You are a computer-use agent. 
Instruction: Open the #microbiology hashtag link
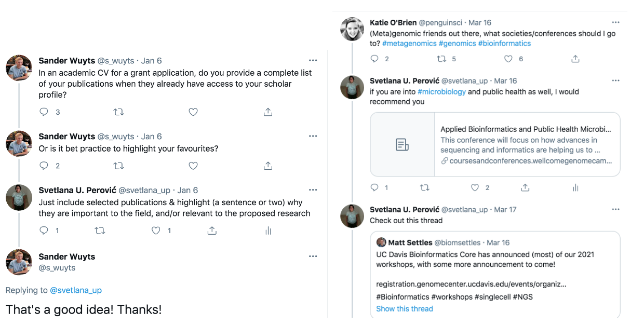click(x=441, y=92)
